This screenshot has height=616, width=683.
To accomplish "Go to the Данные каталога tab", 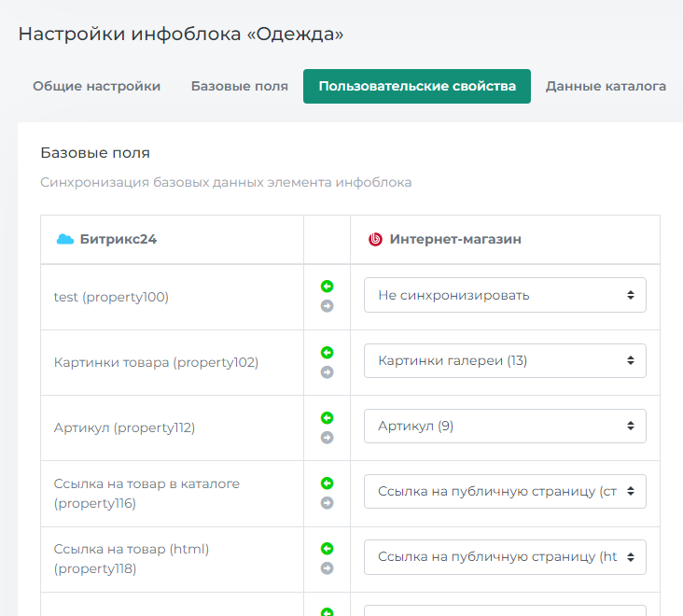I will [606, 86].
